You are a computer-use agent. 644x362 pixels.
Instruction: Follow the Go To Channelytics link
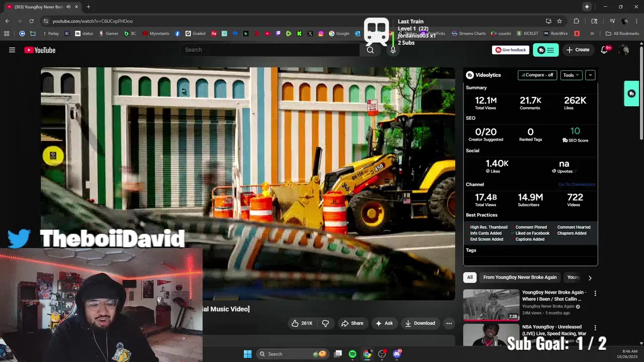coord(577,185)
